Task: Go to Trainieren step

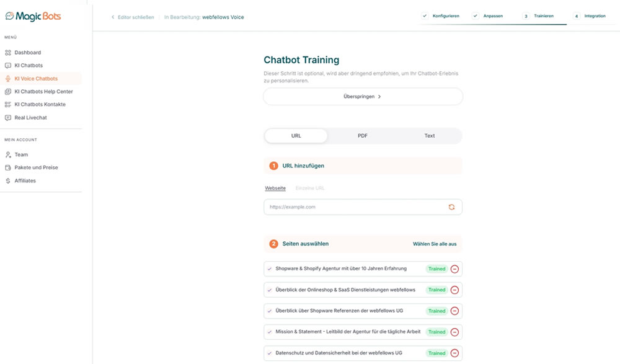Action: pyautogui.click(x=544, y=16)
